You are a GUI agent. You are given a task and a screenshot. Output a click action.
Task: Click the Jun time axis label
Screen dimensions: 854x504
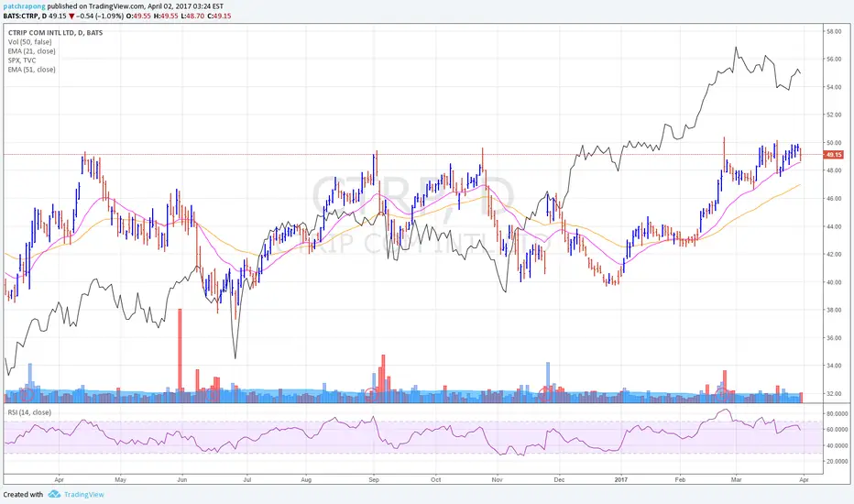(x=182, y=480)
